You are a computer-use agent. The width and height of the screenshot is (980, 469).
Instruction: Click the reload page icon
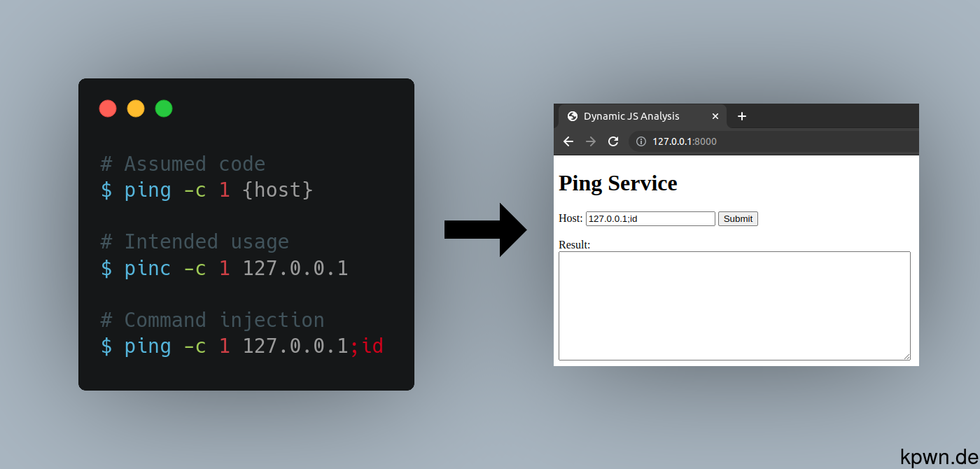pos(612,141)
